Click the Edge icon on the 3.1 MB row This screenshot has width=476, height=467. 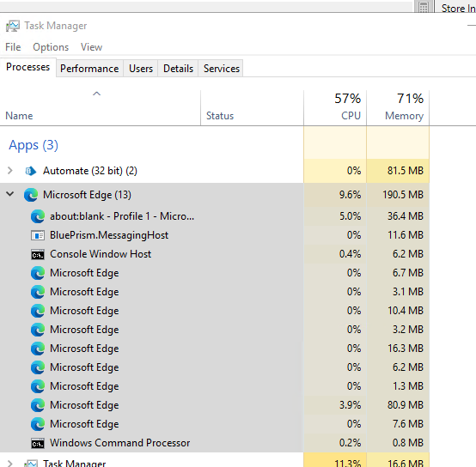(38, 292)
